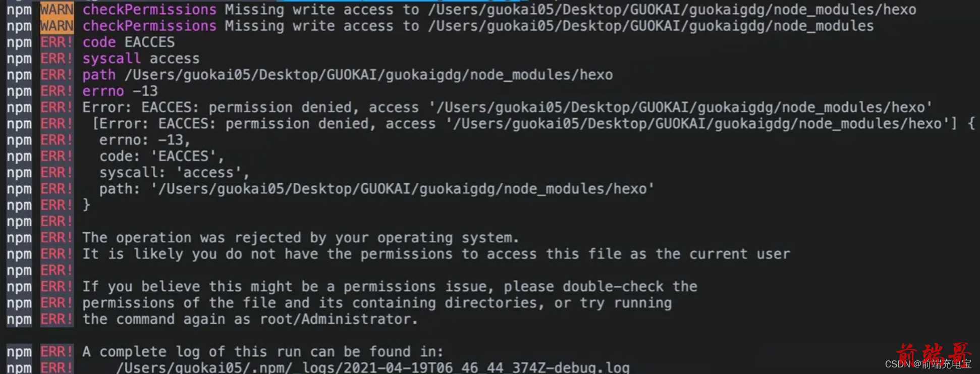Click the second WARN checkPermissions label
The image size is (980, 374).
coord(149,26)
